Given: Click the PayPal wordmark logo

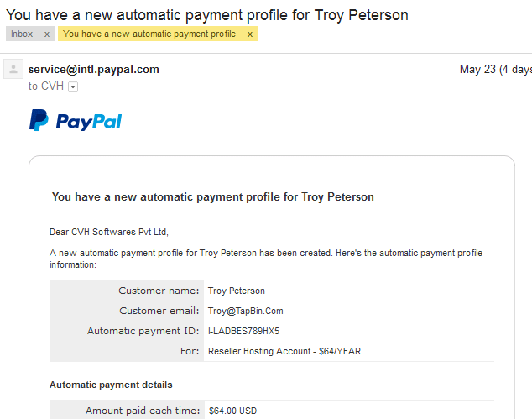Looking at the screenshot, I should click(x=89, y=122).
